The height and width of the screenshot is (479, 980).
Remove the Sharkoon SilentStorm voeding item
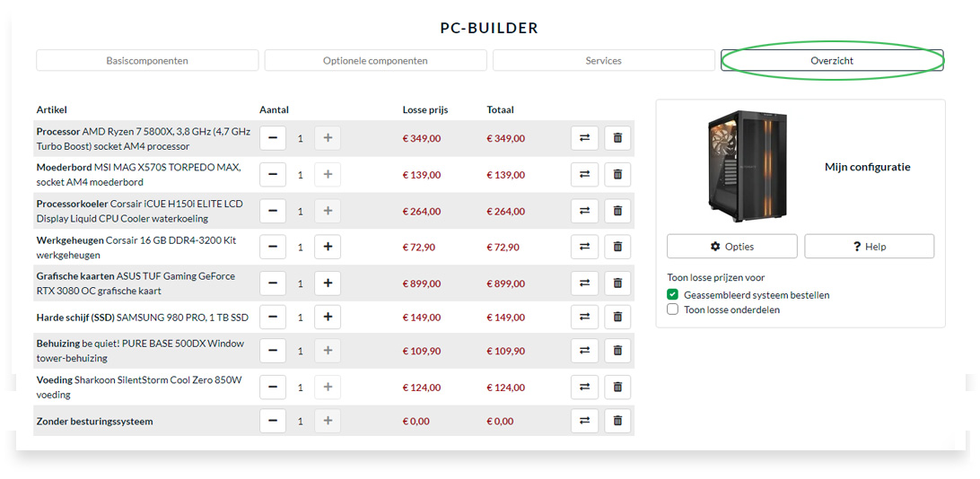click(617, 388)
